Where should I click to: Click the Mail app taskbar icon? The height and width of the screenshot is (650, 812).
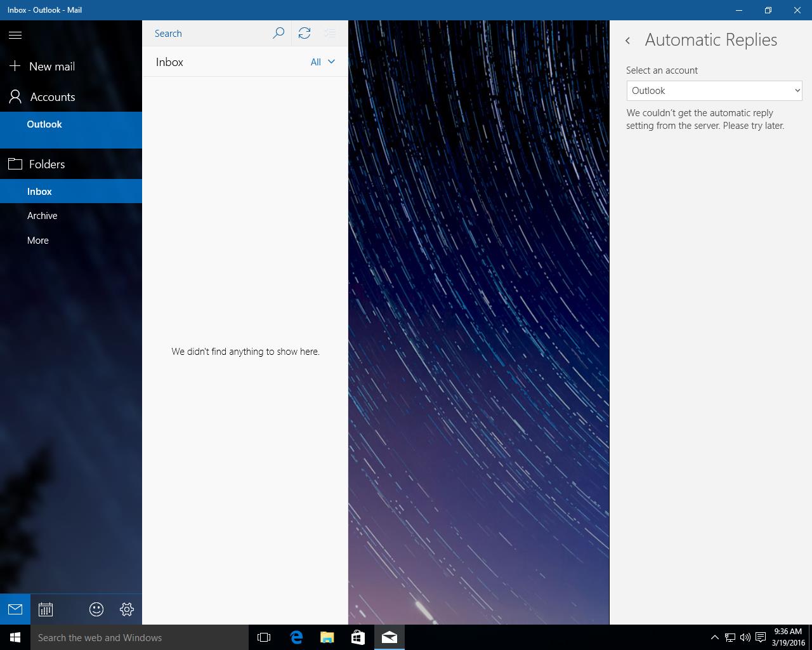point(390,637)
